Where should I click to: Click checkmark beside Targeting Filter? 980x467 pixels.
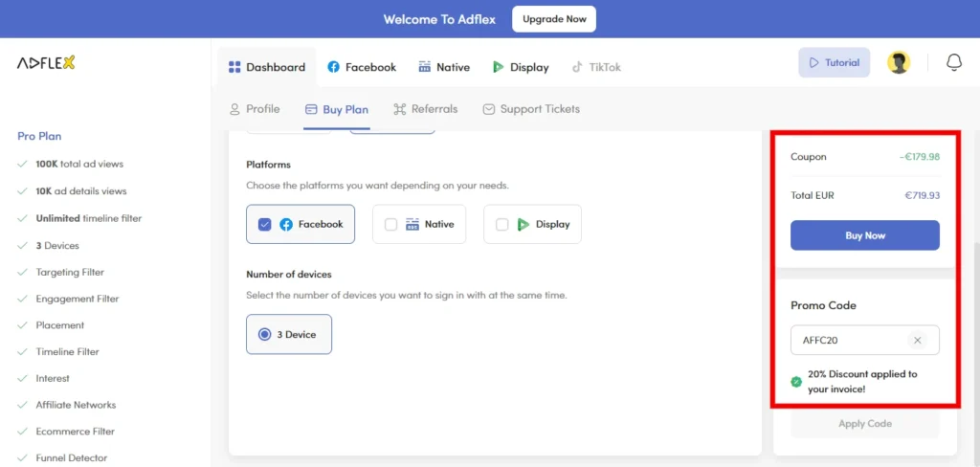pos(23,273)
